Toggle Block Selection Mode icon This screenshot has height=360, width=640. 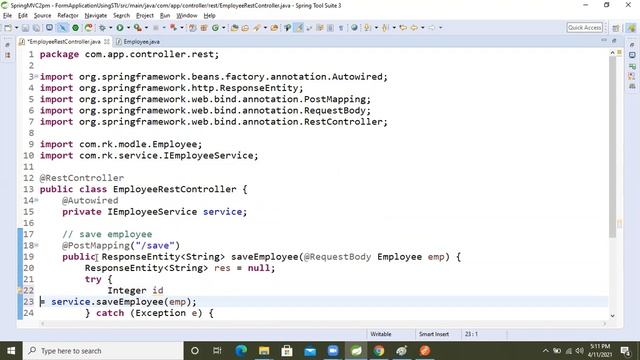coord(330,28)
